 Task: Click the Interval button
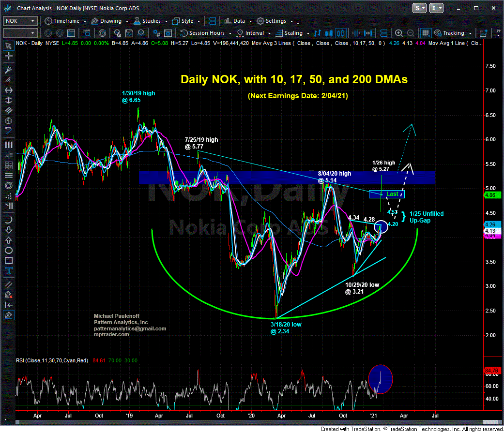[x=250, y=33]
